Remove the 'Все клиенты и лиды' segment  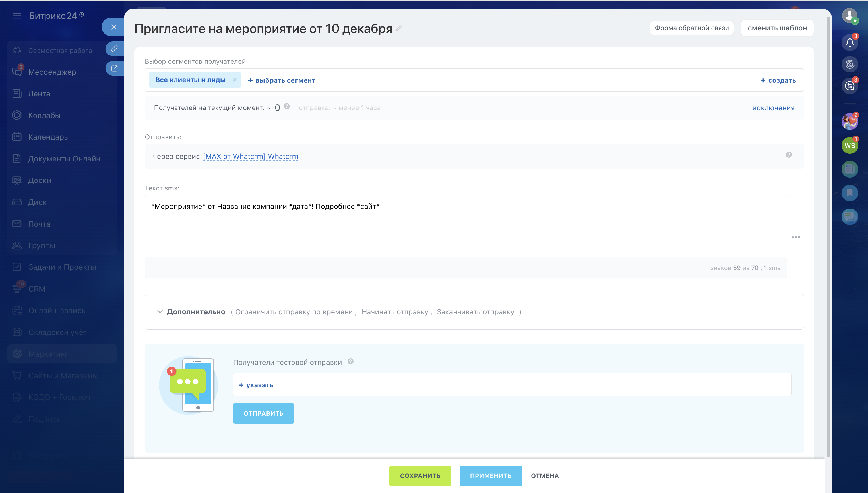[235, 80]
